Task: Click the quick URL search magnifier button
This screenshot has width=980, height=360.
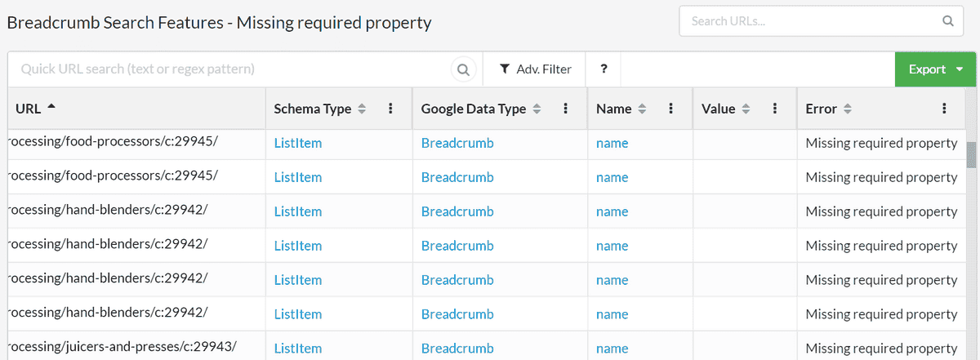Action: (464, 70)
